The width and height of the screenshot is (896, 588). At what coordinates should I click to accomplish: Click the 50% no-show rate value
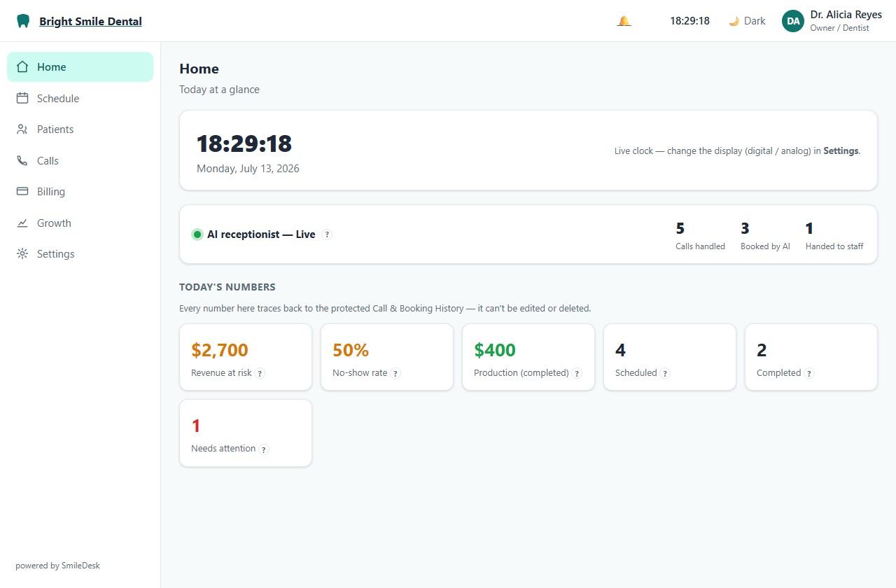click(351, 350)
